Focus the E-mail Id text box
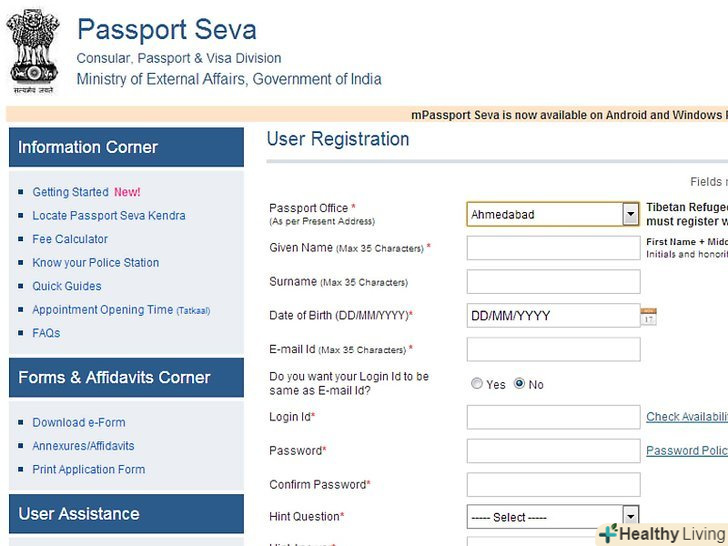The width and height of the screenshot is (728, 546). click(553, 349)
